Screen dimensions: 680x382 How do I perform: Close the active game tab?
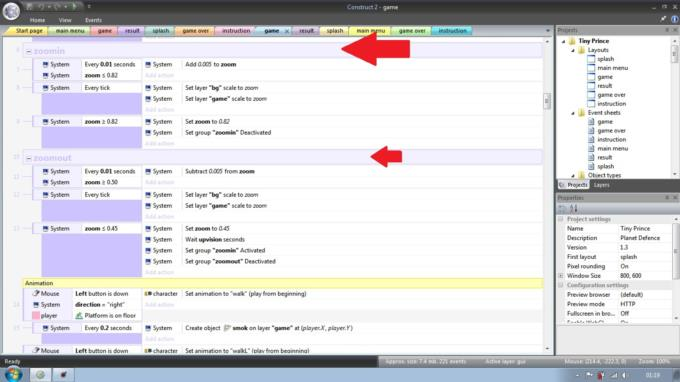[x=287, y=31]
